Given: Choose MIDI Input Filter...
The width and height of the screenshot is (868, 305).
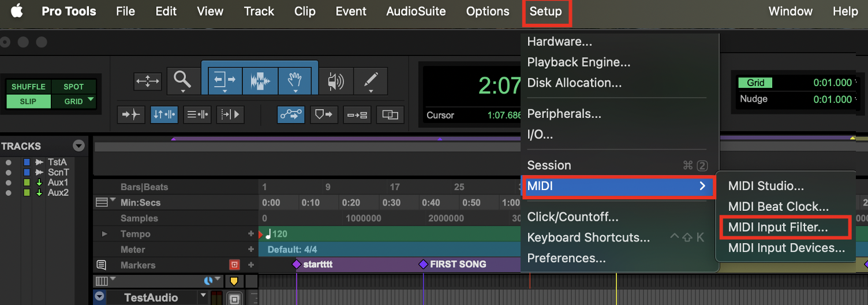Looking at the screenshot, I should (778, 228).
